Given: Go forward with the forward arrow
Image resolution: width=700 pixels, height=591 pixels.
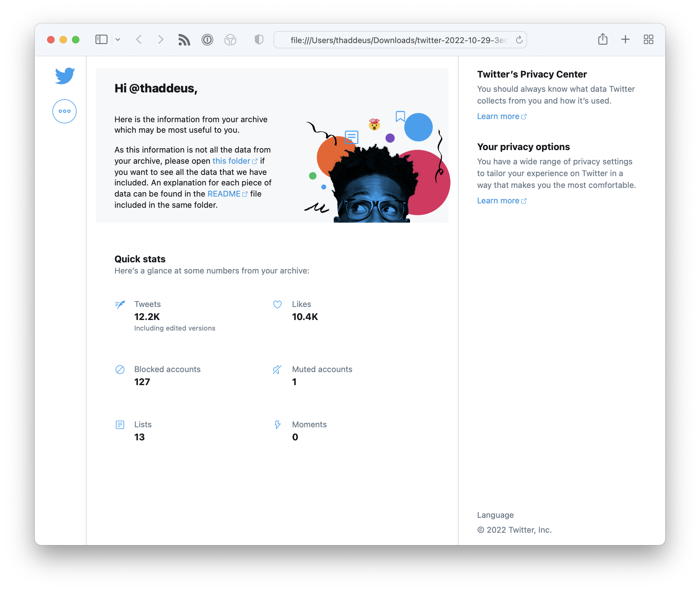Looking at the screenshot, I should coord(161,39).
